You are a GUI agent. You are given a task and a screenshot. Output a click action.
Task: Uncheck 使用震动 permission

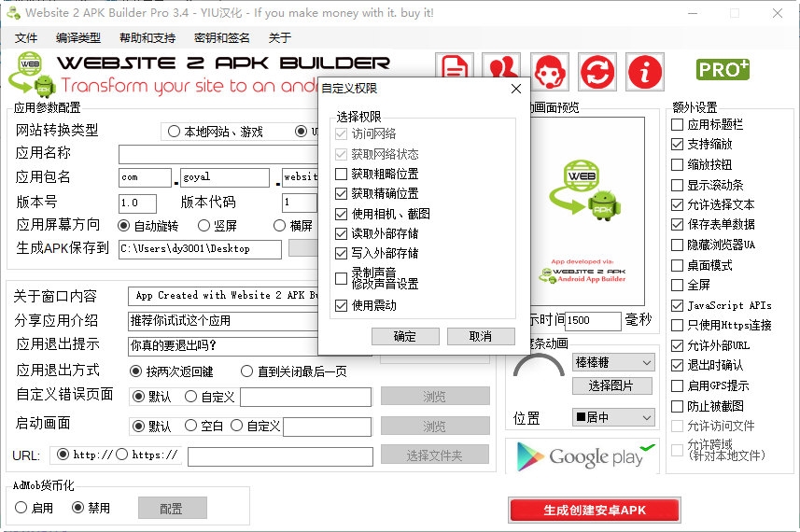341,305
